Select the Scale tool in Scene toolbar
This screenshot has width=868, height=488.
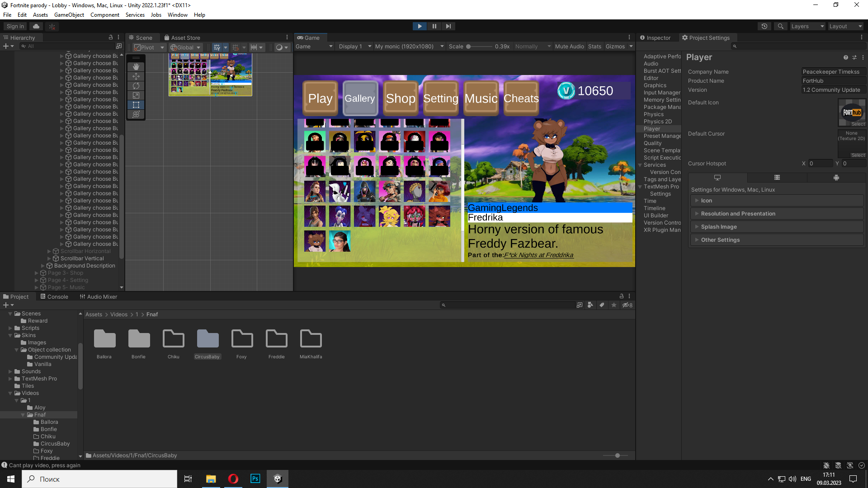coord(136,95)
